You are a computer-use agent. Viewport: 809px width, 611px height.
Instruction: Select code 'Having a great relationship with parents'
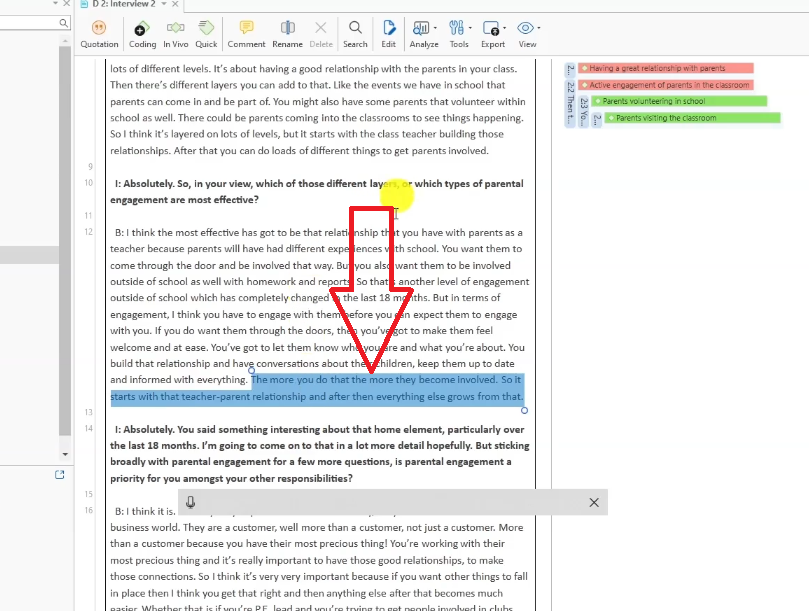click(657, 69)
